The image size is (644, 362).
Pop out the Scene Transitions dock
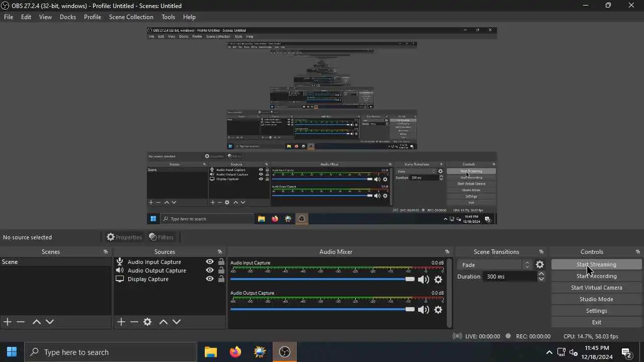[541, 252]
